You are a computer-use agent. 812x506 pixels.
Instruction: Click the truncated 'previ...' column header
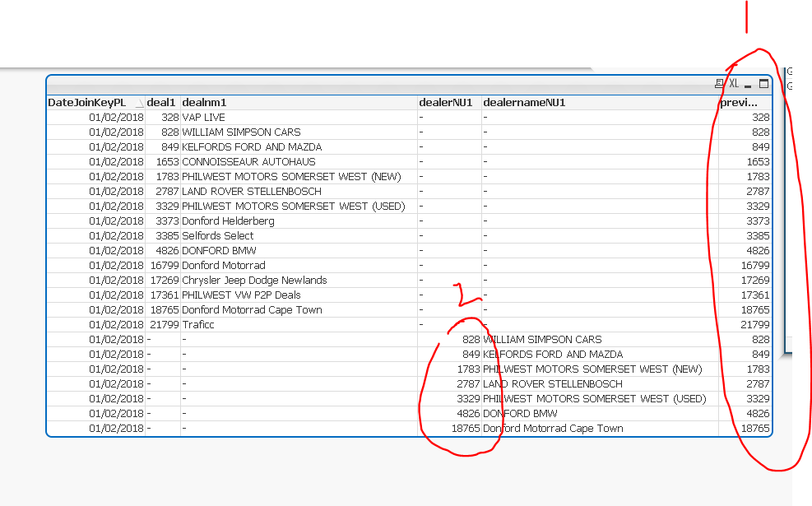pos(739,103)
